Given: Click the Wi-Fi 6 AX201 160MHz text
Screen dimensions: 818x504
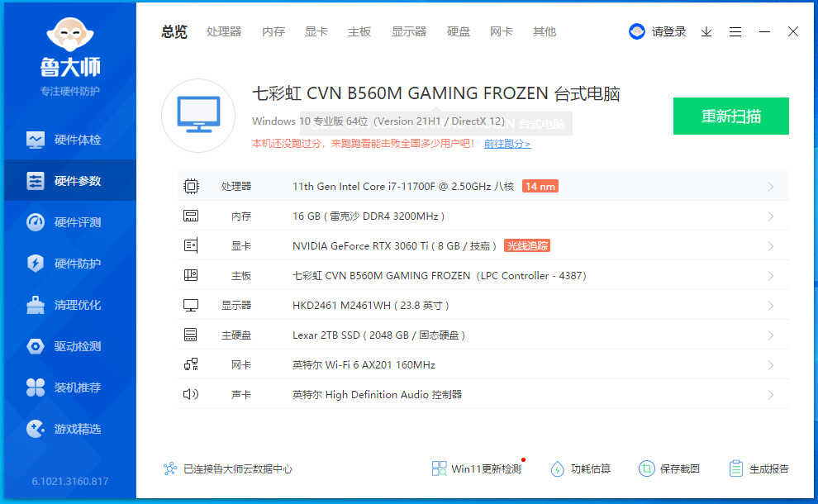Looking at the screenshot, I should (x=364, y=364).
